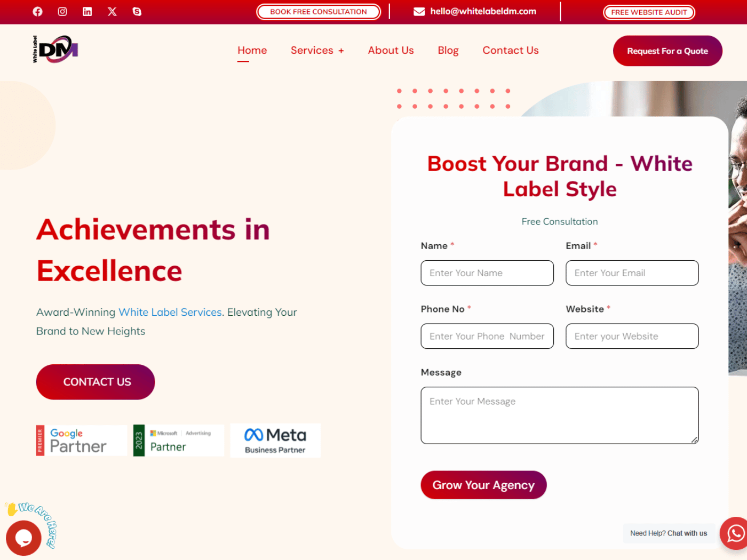Go to the Home menu item
This screenshot has height=560, width=747.
coord(252,50)
